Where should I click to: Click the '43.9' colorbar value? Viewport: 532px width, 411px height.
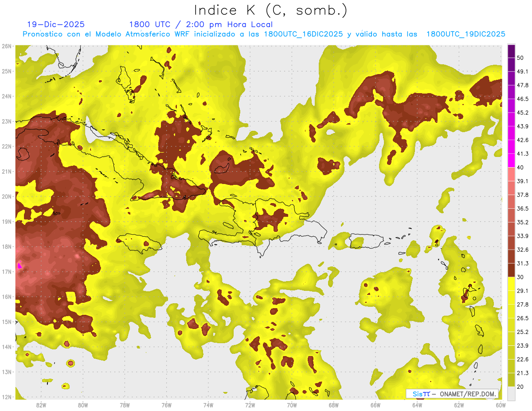[523, 126]
